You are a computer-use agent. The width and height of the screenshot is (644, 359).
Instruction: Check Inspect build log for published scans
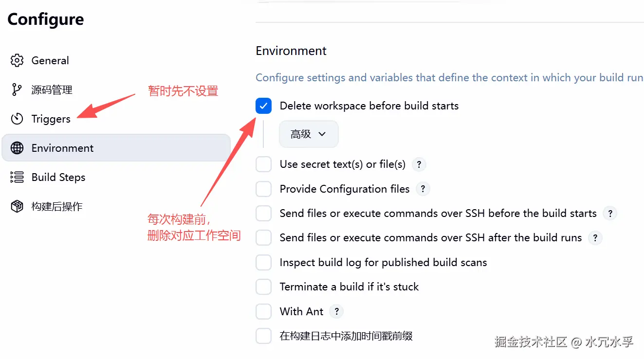[x=264, y=263]
